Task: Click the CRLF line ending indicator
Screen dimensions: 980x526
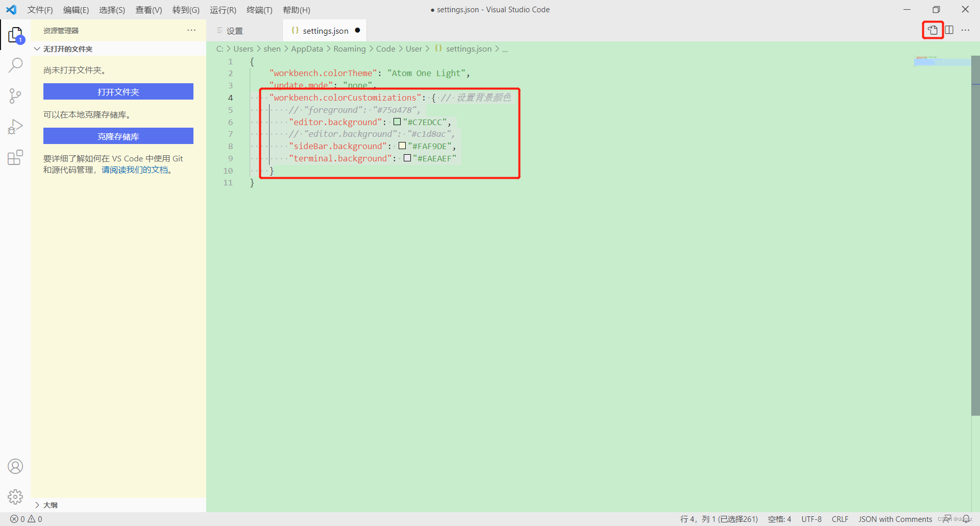Action: pos(840,519)
